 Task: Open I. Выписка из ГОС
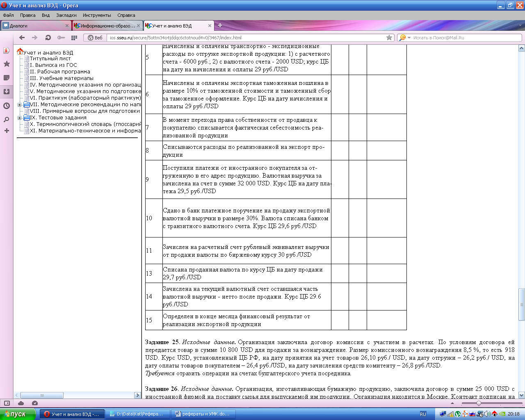(53, 65)
